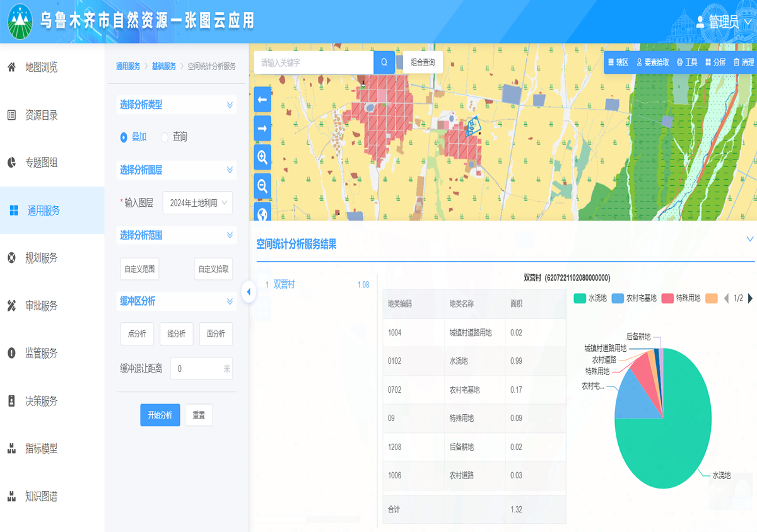Screen dimensions: 757x532
Task: Open the 工具 map toolbox
Action: point(687,62)
